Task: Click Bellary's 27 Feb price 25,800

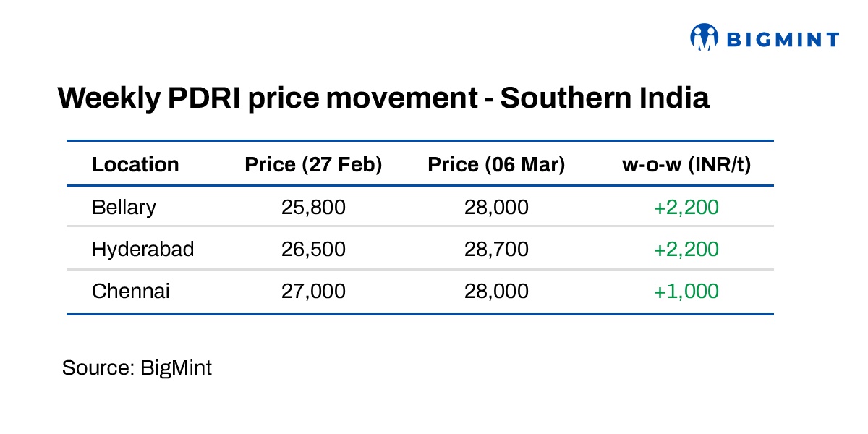Action: [313, 208]
